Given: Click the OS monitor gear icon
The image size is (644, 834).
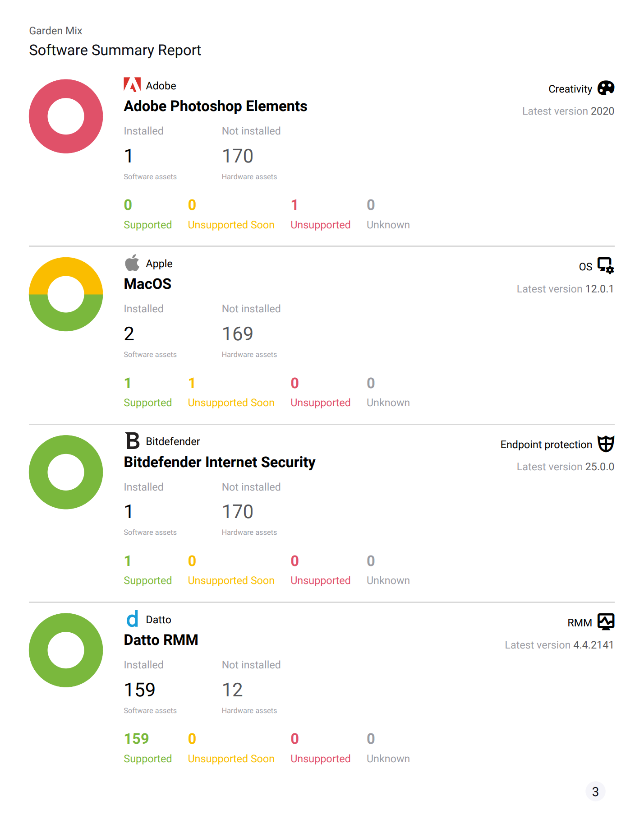Looking at the screenshot, I should (x=606, y=266).
